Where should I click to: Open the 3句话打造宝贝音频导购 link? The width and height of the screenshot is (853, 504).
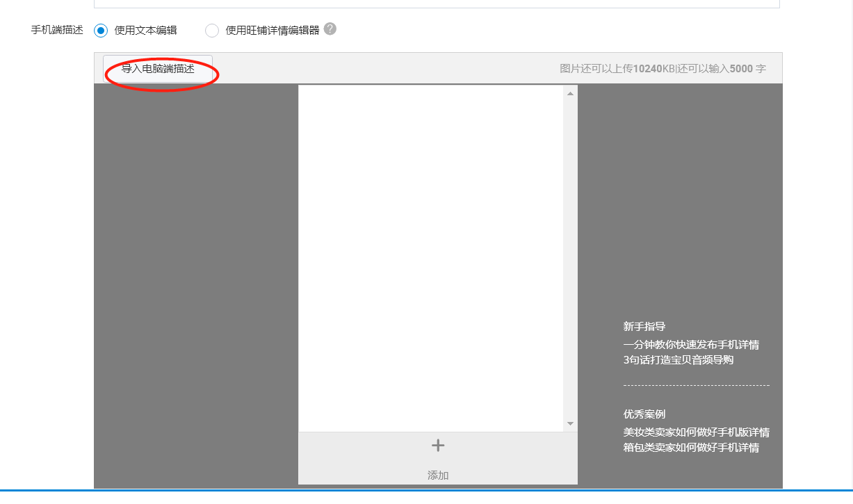coord(679,360)
